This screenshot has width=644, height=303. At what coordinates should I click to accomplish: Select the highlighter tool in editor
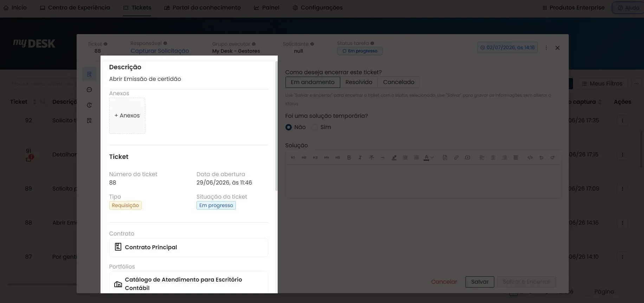coord(394,157)
